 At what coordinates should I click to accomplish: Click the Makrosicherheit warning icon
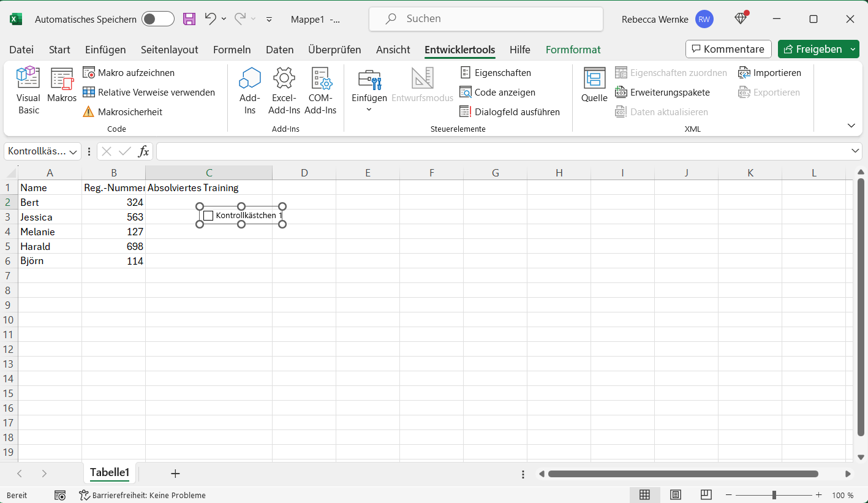[x=89, y=112]
